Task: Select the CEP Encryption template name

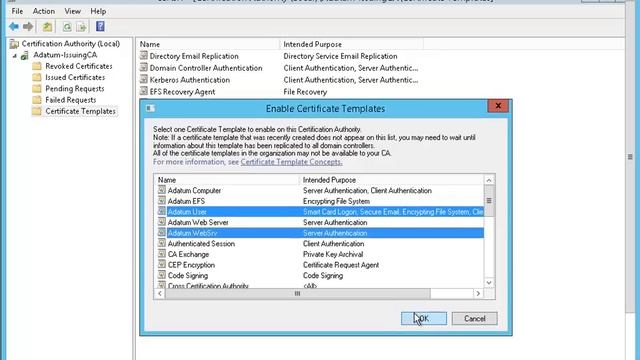Action: point(191,265)
